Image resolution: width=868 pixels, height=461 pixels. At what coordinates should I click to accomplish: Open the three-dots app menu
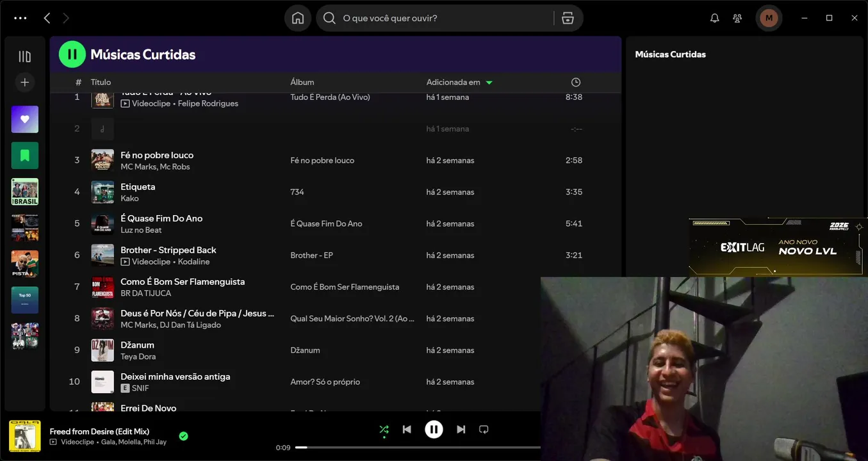[x=20, y=18]
